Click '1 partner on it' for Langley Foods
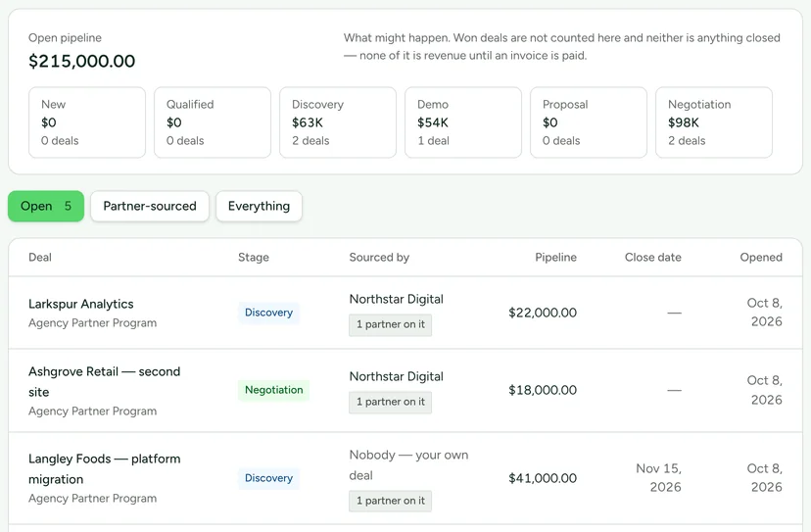The image size is (811, 532). point(391,501)
